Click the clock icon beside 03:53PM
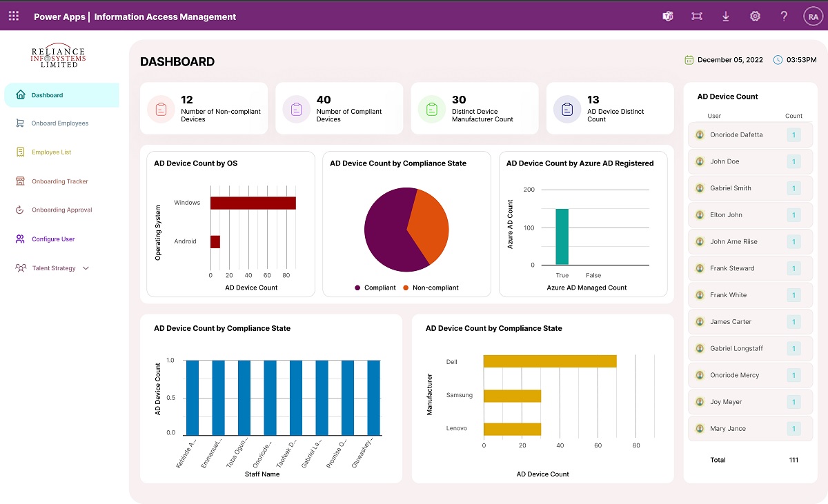 click(779, 60)
